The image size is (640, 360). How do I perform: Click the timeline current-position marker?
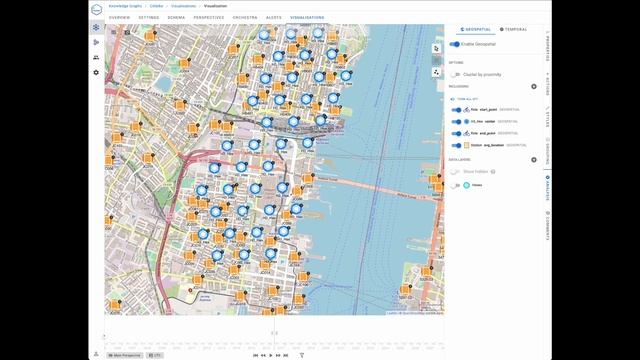pyautogui.click(x=274, y=333)
